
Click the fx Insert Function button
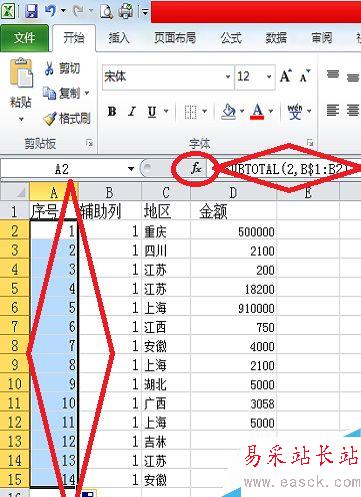pyautogui.click(x=196, y=168)
